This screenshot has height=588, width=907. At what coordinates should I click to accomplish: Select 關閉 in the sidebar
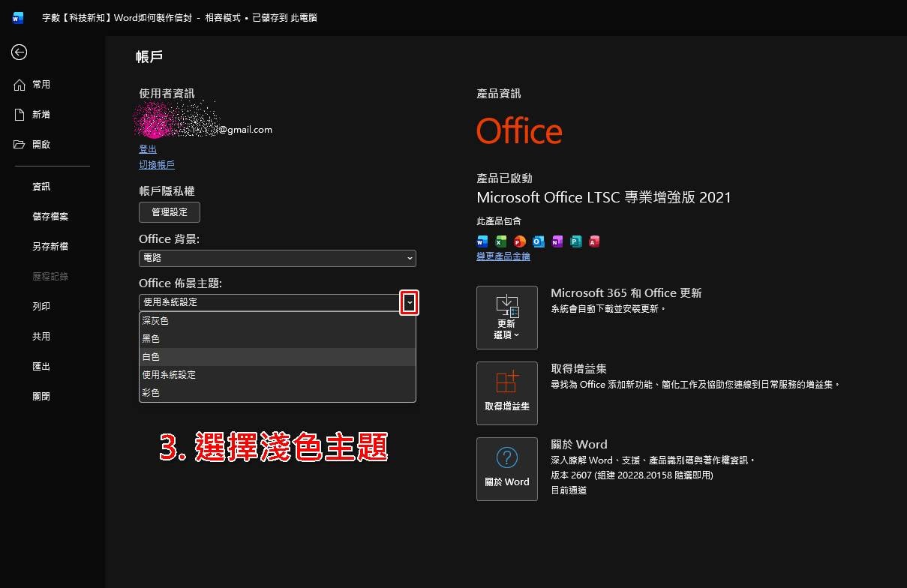point(41,397)
